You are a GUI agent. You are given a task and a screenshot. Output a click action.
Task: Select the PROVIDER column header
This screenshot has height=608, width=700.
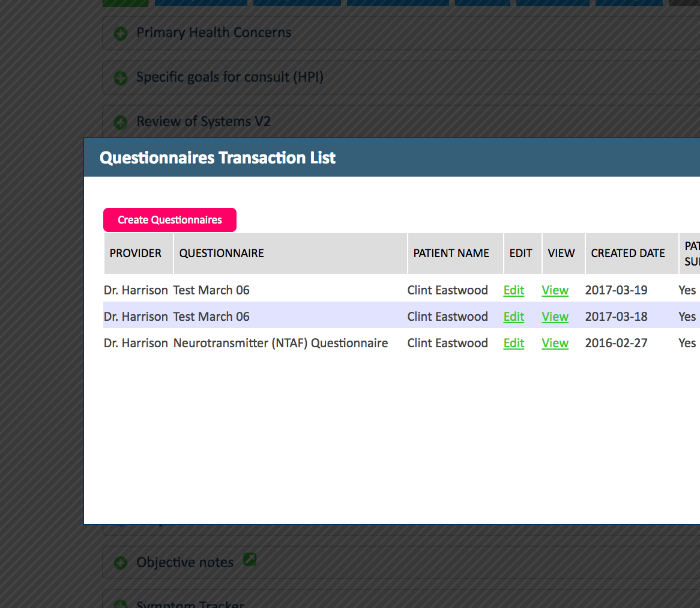click(x=139, y=254)
